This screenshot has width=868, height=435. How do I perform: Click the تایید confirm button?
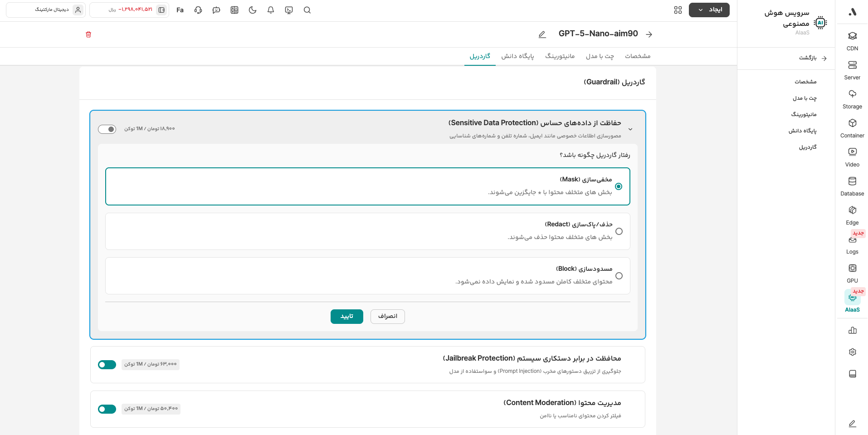(x=346, y=317)
